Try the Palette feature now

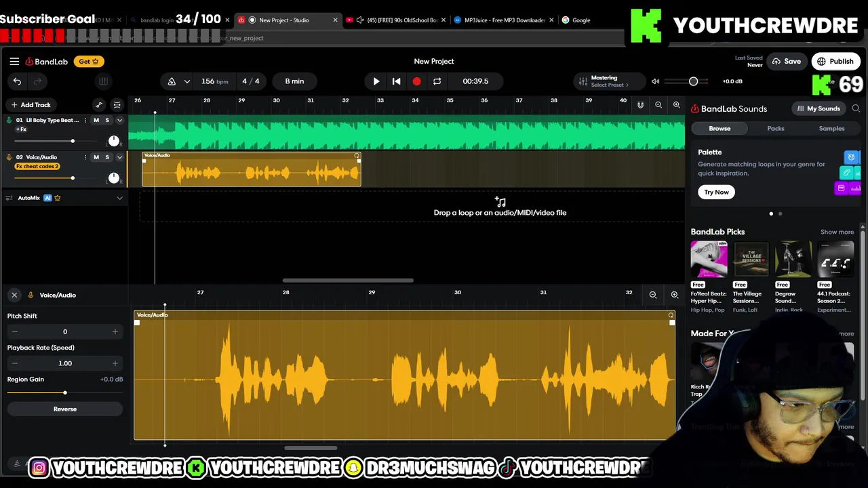point(716,192)
